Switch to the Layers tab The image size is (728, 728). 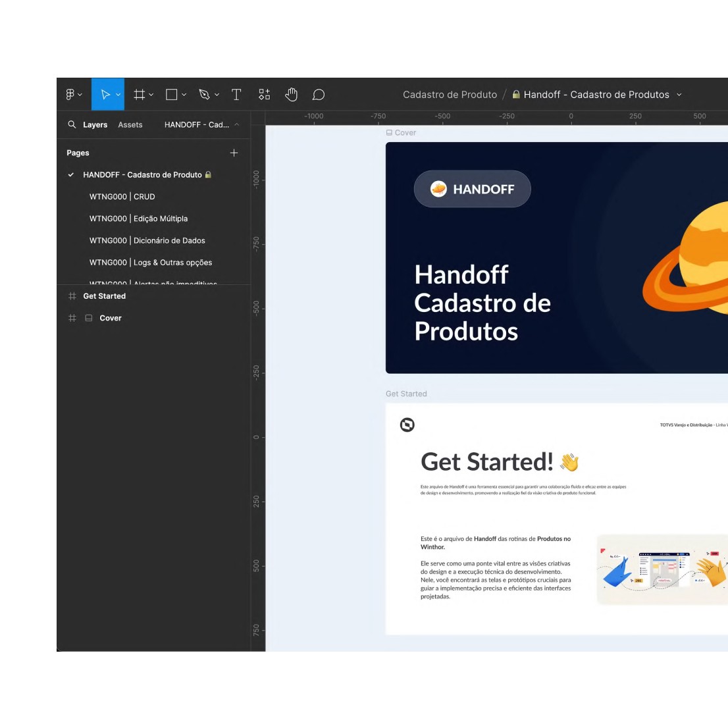pos(95,124)
